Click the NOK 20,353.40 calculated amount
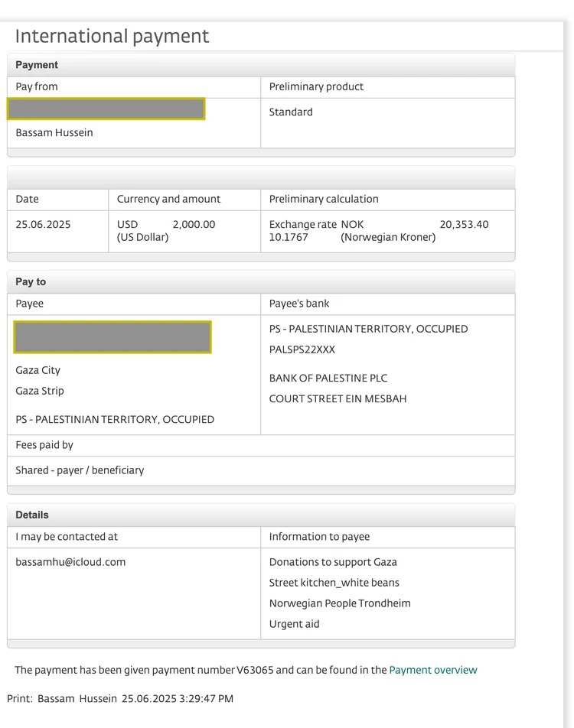 click(464, 224)
